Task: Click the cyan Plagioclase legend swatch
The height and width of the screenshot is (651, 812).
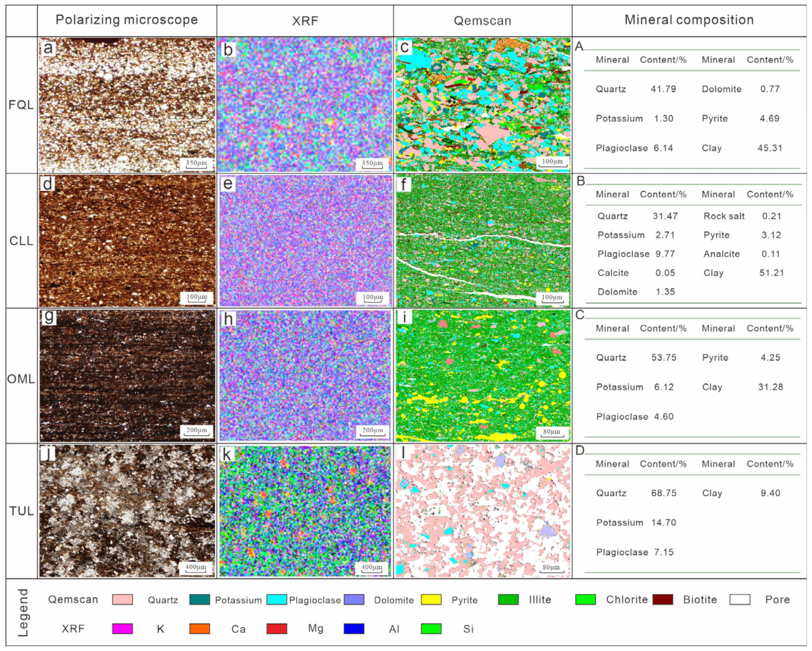Action: (x=277, y=599)
